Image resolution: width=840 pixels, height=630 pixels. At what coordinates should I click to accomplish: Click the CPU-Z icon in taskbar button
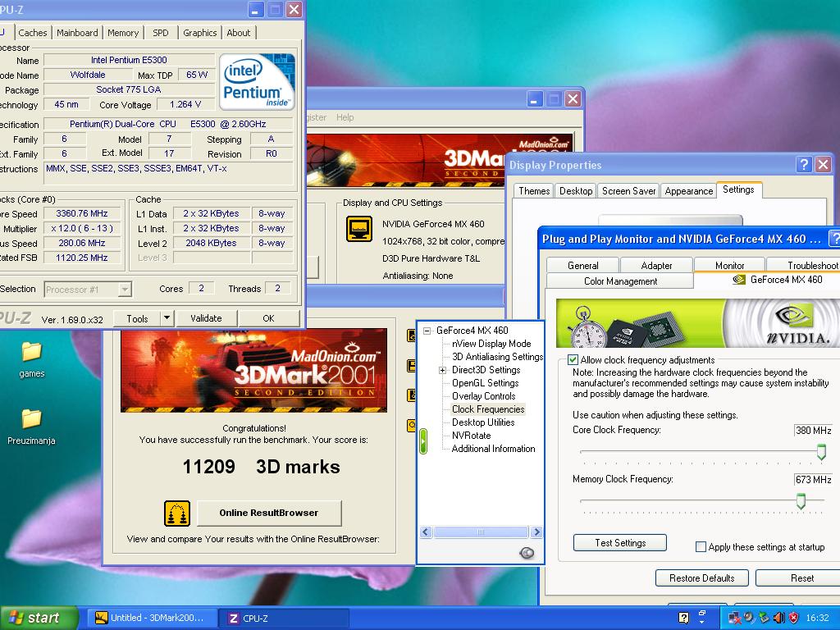tap(234, 619)
